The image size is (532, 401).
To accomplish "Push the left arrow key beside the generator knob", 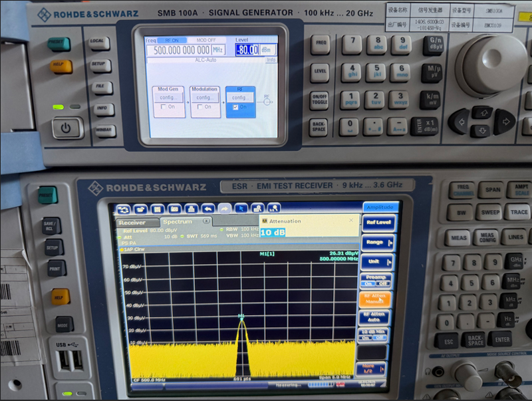I will click(459, 122).
